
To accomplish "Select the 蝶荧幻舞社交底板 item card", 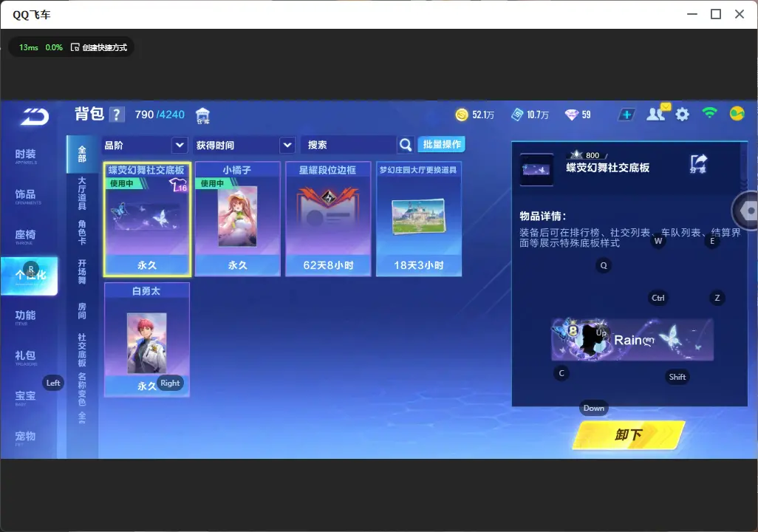I will point(147,219).
